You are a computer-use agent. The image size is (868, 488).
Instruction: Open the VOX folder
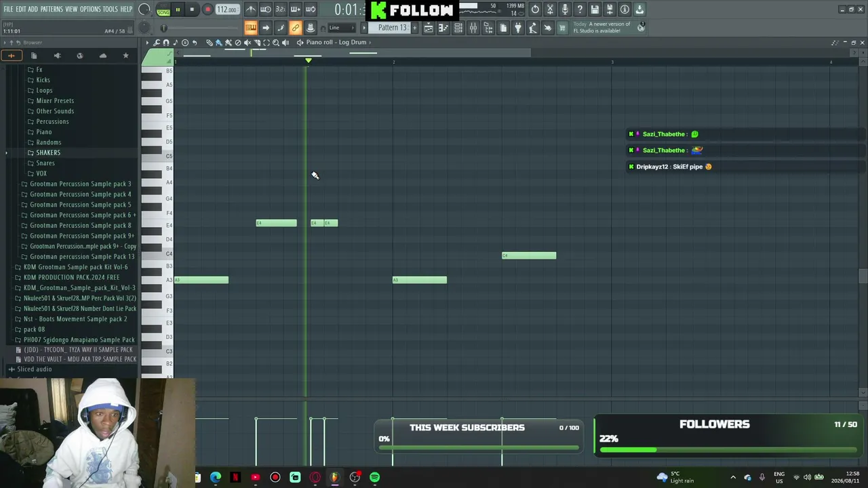tap(41, 174)
